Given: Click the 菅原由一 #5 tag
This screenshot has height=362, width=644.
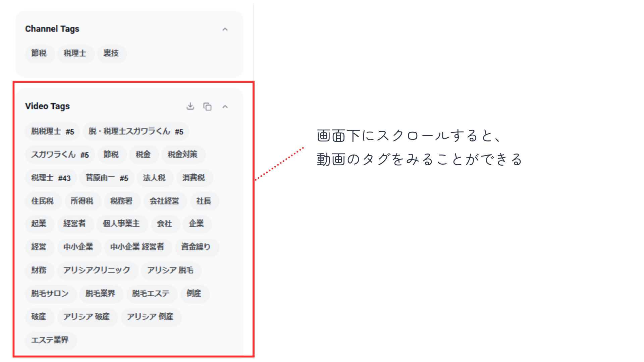Looking at the screenshot, I should pos(107,178).
